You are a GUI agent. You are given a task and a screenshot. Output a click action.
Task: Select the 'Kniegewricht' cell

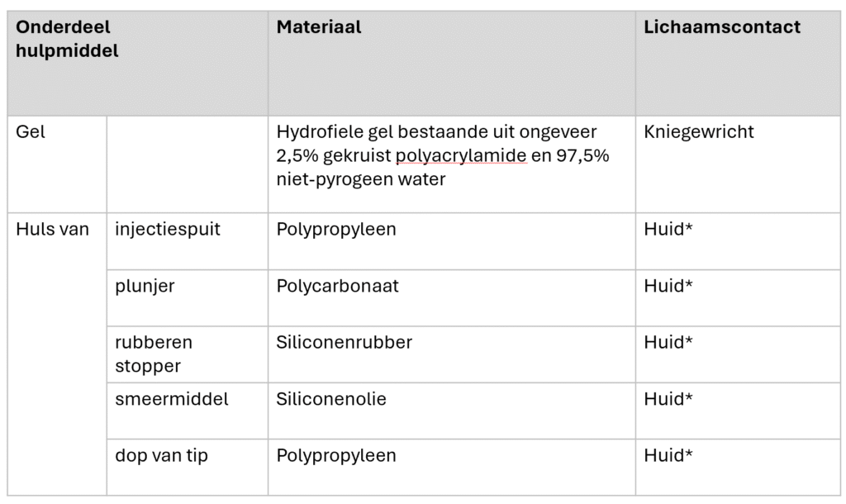click(x=738, y=164)
